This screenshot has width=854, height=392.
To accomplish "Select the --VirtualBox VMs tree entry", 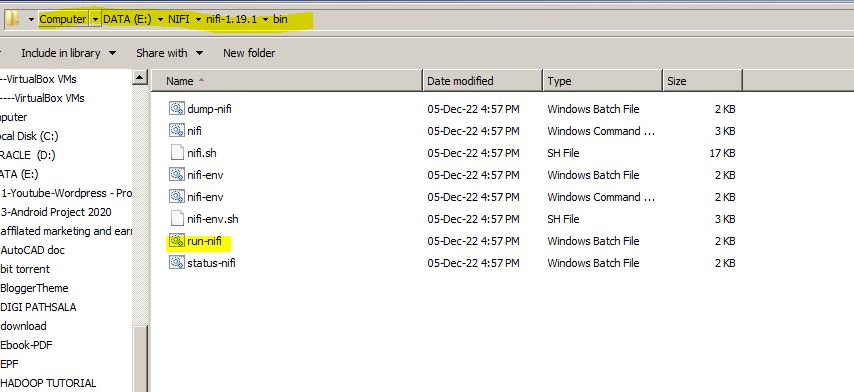I will coord(39,79).
